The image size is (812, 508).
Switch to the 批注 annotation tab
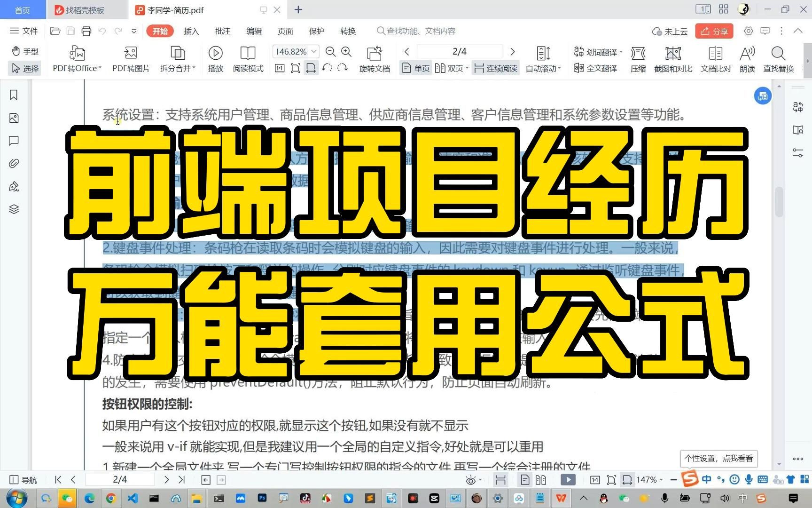point(222,31)
